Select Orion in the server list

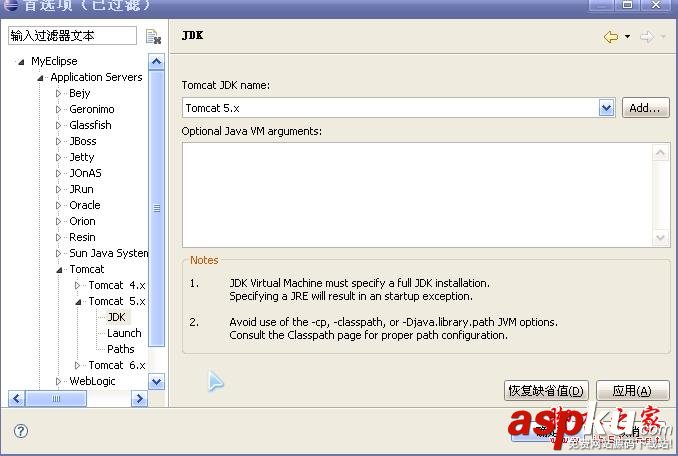tap(82, 221)
